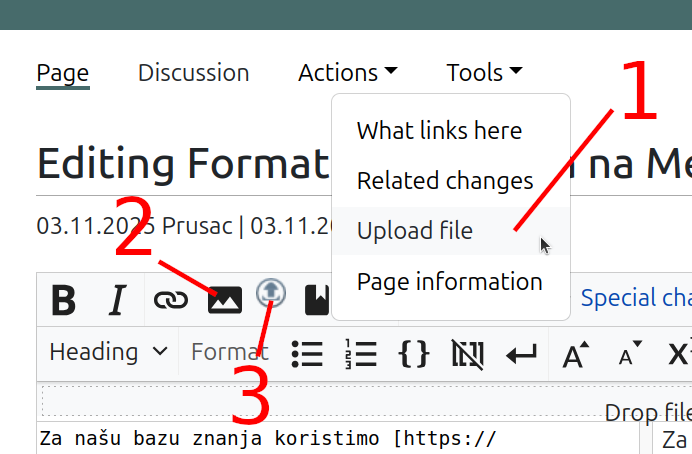Add a bulleted list
This screenshot has height=454, width=692.
point(307,353)
